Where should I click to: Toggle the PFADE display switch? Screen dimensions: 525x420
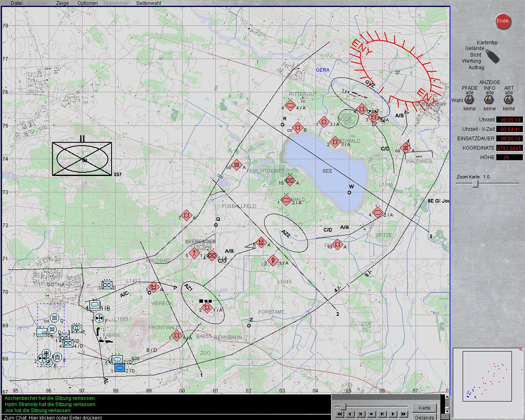(470, 100)
